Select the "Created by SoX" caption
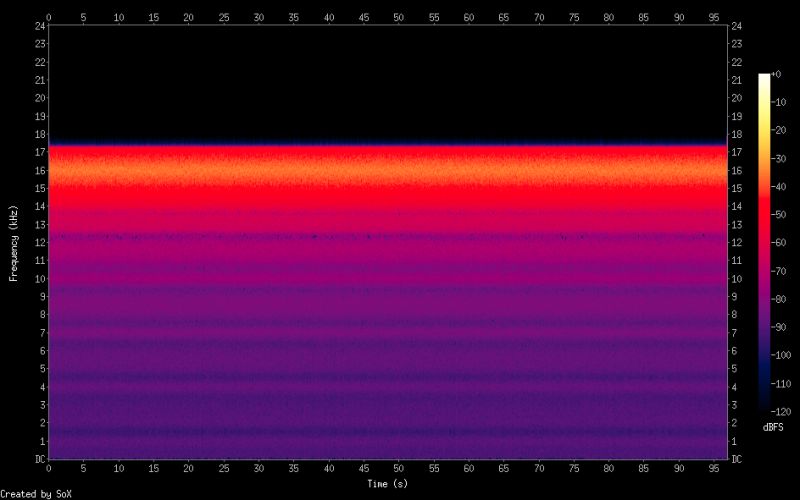 [x=36, y=494]
